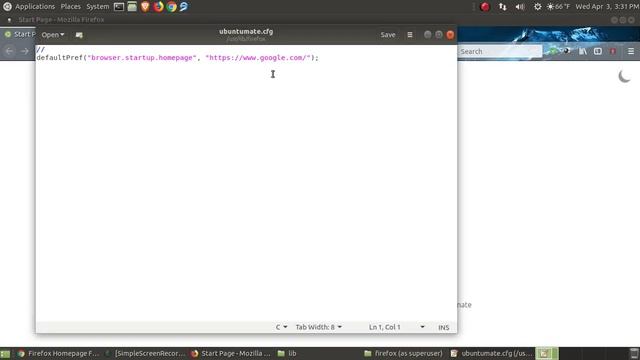Viewport: 640px width, 360px height.
Task: Open the Ln 1, Col 1 position dropdown
Action: point(396,327)
